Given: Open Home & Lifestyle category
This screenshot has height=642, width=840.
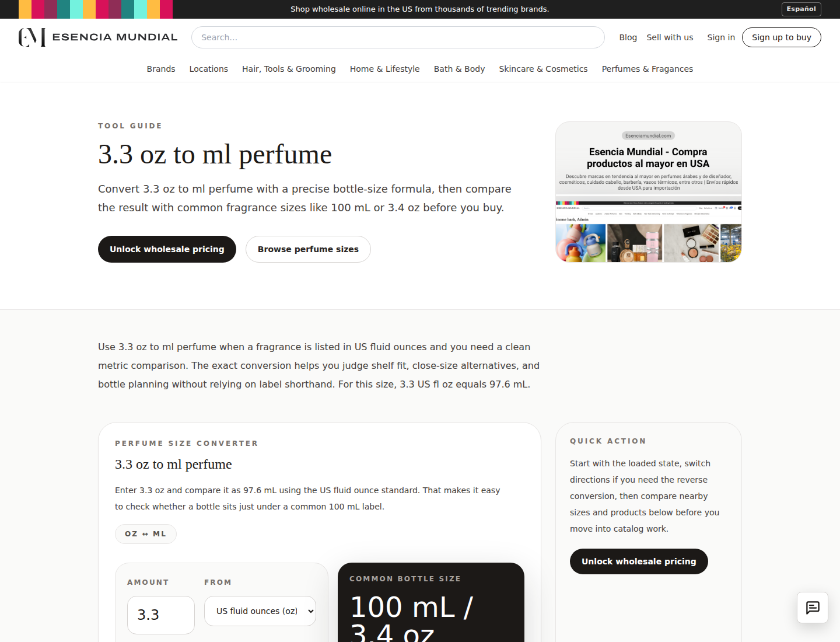Looking at the screenshot, I should [x=384, y=69].
